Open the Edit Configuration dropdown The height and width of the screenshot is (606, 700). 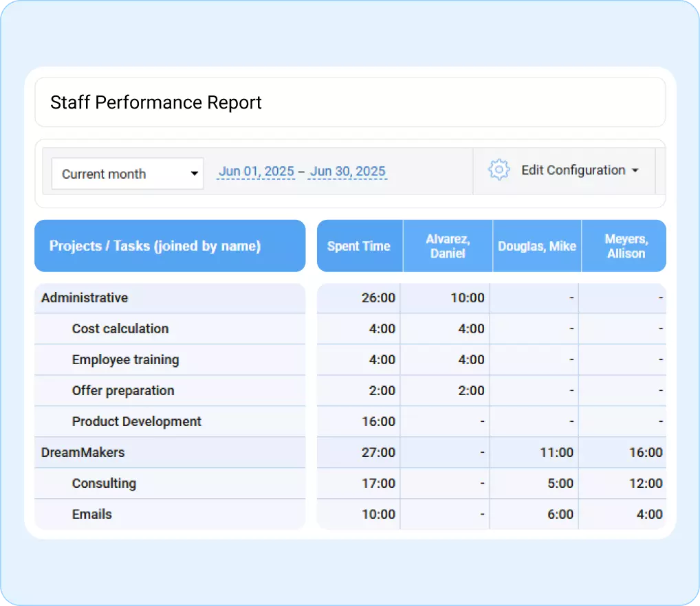578,170
